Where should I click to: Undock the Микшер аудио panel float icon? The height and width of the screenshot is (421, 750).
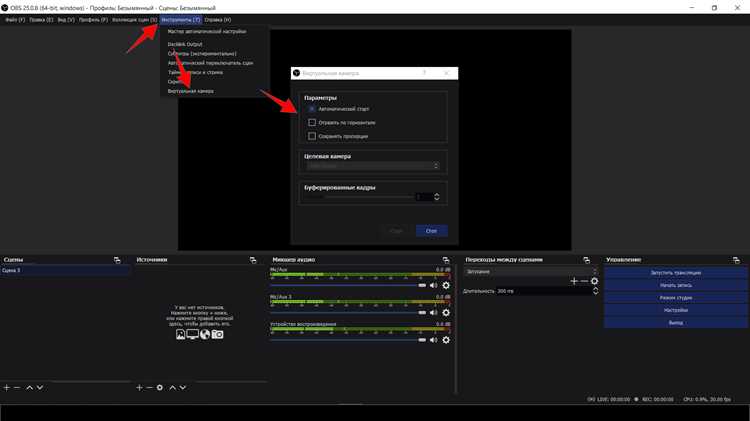(446, 260)
